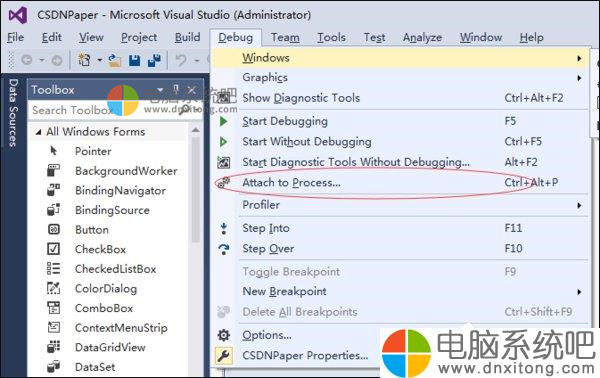600x378 pixels.
Task: Click the Attach to Process gear icon
Action: pos(224,183)
